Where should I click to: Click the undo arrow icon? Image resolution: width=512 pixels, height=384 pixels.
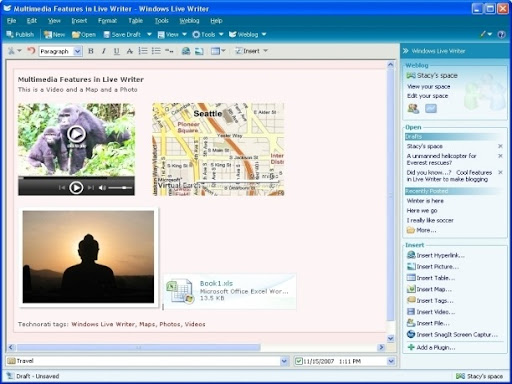[31, 51]
